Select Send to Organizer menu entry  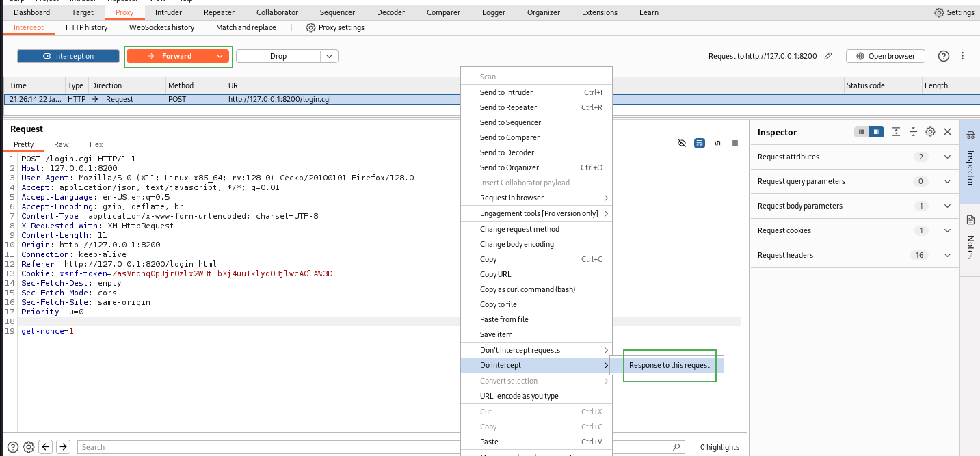click(x=536, y=167)
